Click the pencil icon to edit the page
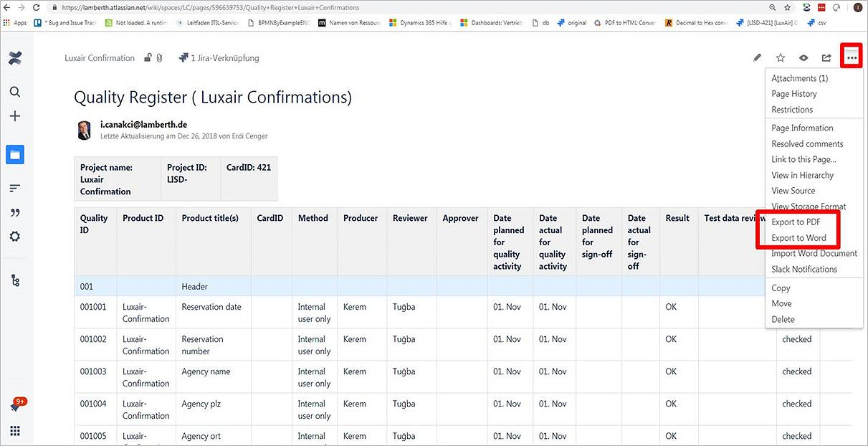Image resolution: width=868 pixels, height=446 pixels. (x=757, y=58)
